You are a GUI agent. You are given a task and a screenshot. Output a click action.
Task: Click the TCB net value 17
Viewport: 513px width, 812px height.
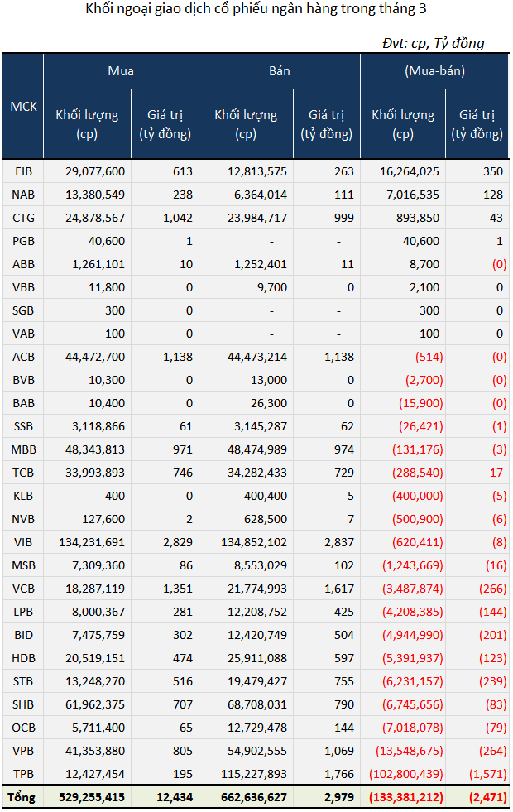[x=496, y=473]
